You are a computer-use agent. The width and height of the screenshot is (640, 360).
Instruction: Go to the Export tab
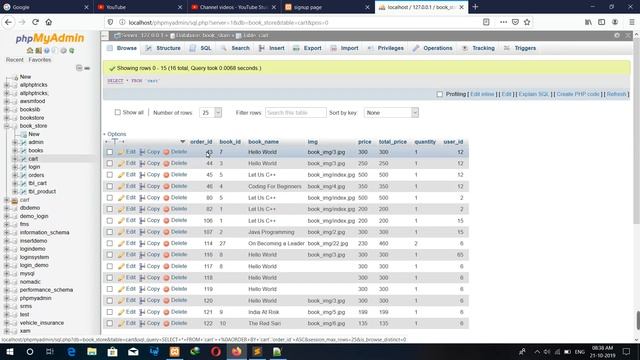click(x=307, y=48)
